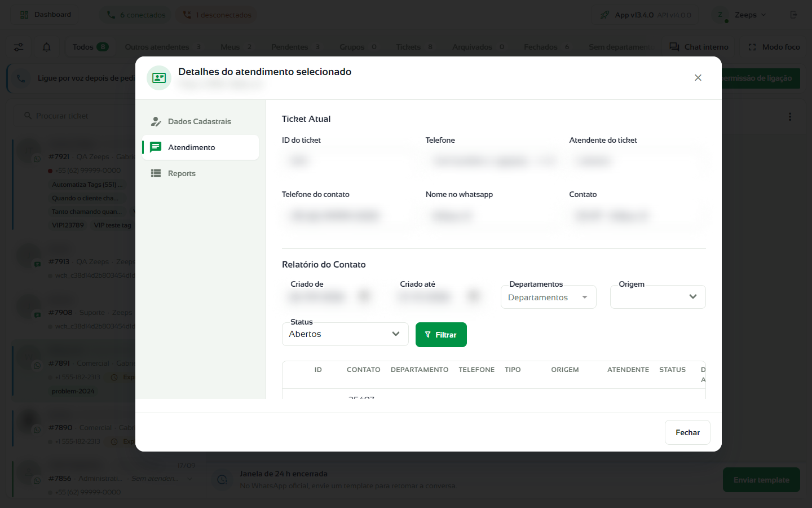Click the STATUS column header
The width and height of the screenshot is (812, 508).
[x=673, y=370]
